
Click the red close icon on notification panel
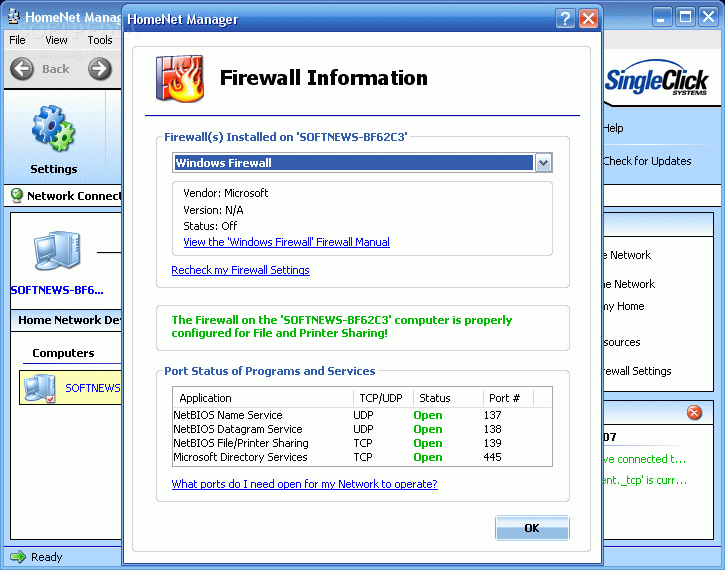(x=694, y=412)
